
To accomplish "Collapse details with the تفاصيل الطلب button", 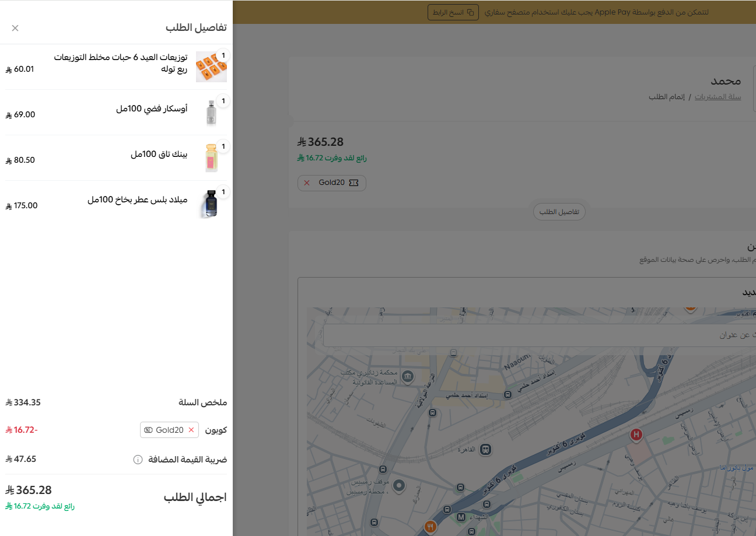I will 559,212.
